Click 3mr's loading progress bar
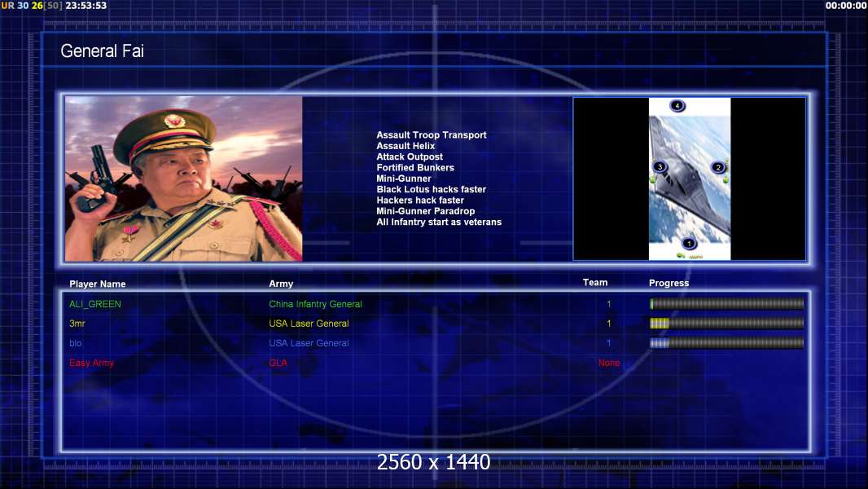Image resolution: width=868 pixels, height=489 pixels. (x=727, y=324)
